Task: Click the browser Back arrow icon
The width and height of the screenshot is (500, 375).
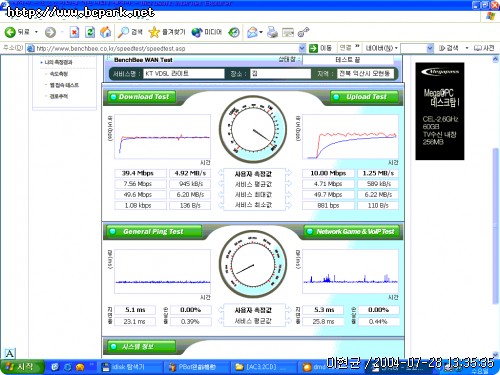Action: coord(10,32)
